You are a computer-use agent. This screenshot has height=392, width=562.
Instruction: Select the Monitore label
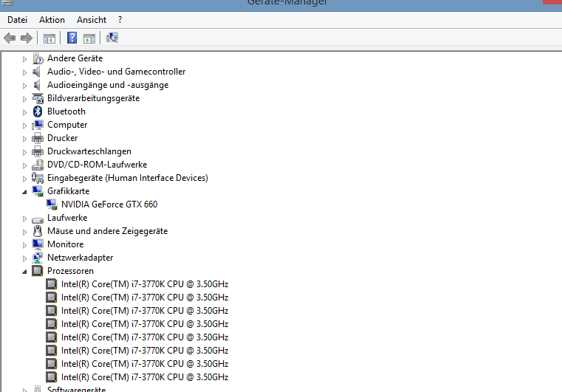coord(65,244)
